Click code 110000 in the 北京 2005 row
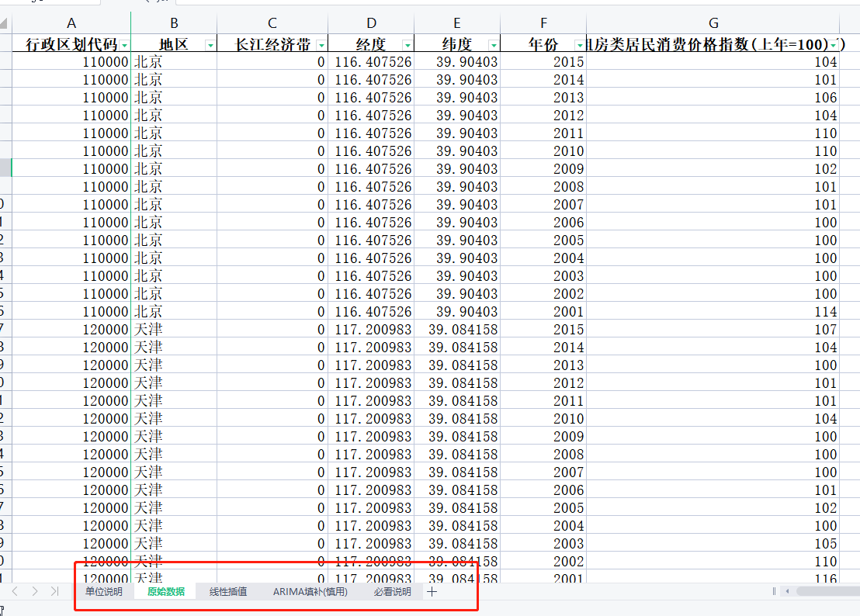The width and height of the screenshot is (860, 616). pyautogui.click(x=71, y=240)
